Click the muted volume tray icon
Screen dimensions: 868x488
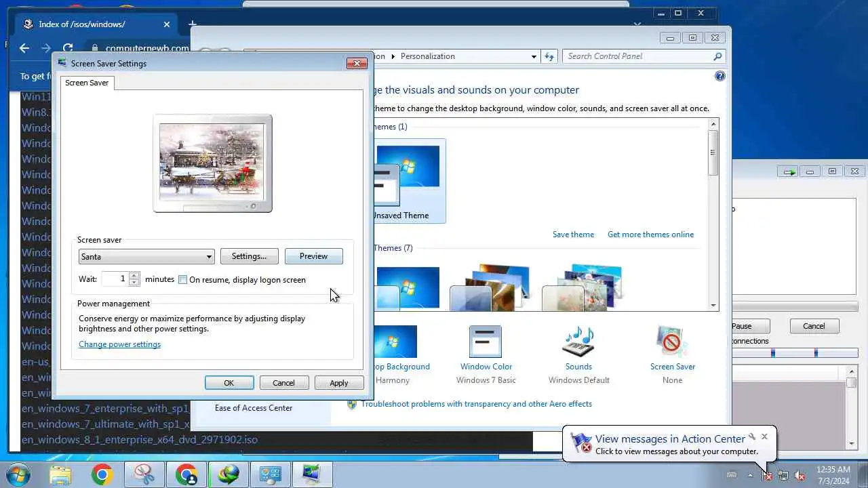click(800, 475)
